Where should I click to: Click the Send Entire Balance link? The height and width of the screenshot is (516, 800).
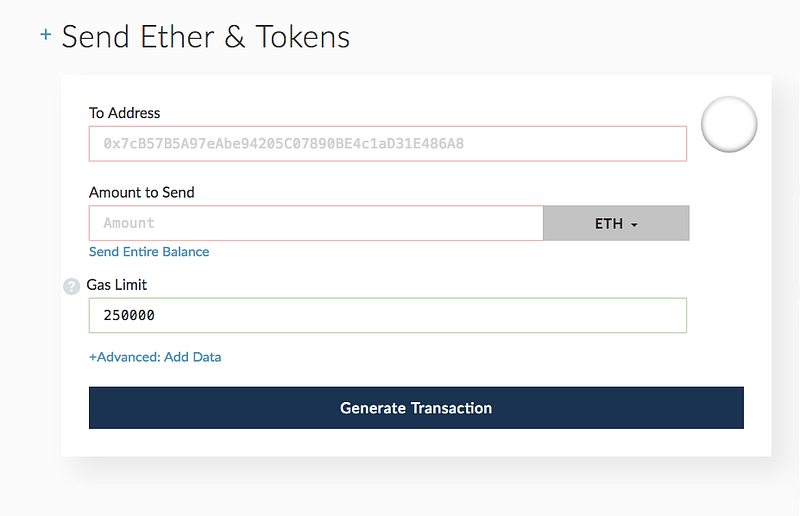(149, 252)
